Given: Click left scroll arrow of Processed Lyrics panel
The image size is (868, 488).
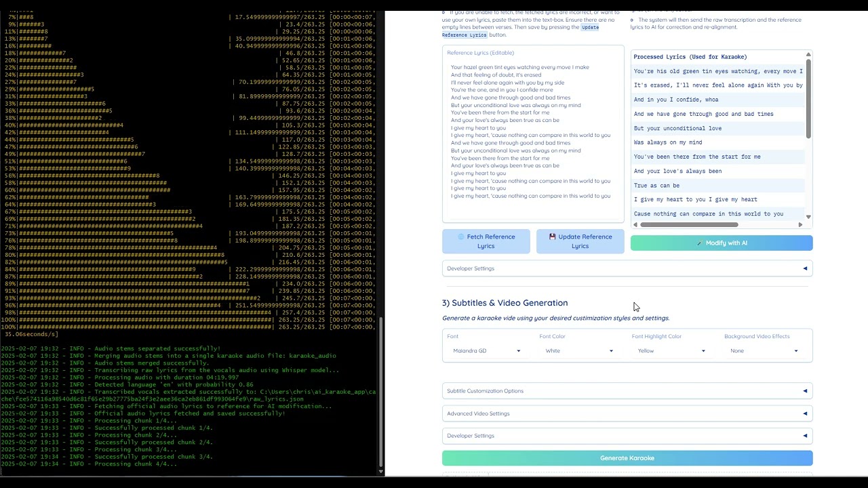Looking at the screenshot, I should click(x=635, y=224).
